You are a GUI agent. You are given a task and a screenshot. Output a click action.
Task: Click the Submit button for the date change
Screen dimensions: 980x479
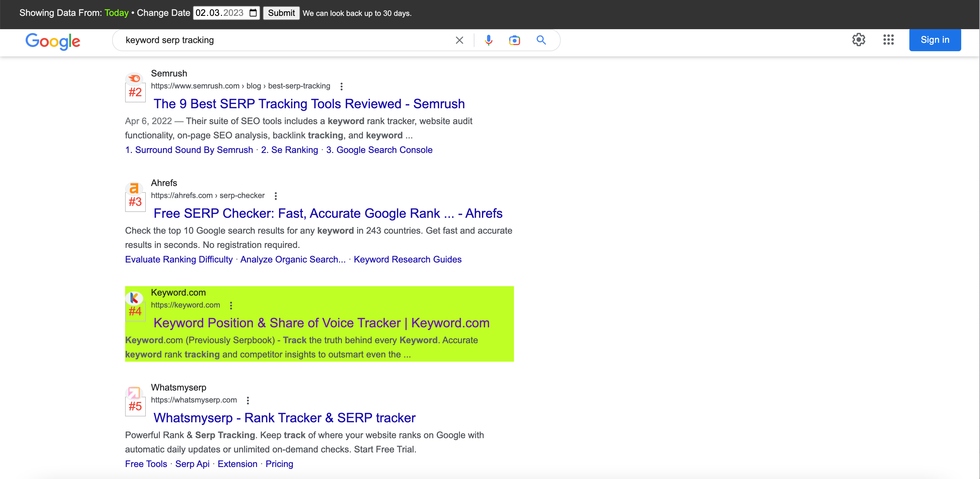pos(281,13)
